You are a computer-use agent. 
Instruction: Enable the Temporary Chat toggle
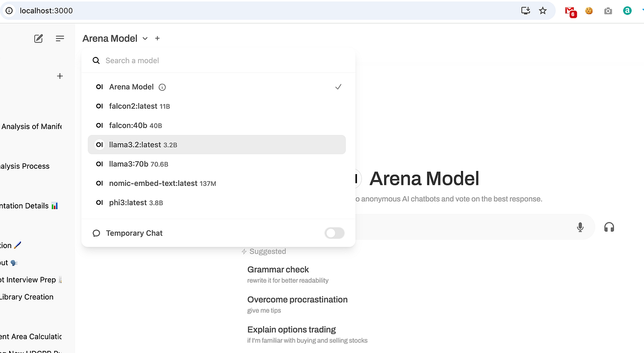click(x=334, y=233)
